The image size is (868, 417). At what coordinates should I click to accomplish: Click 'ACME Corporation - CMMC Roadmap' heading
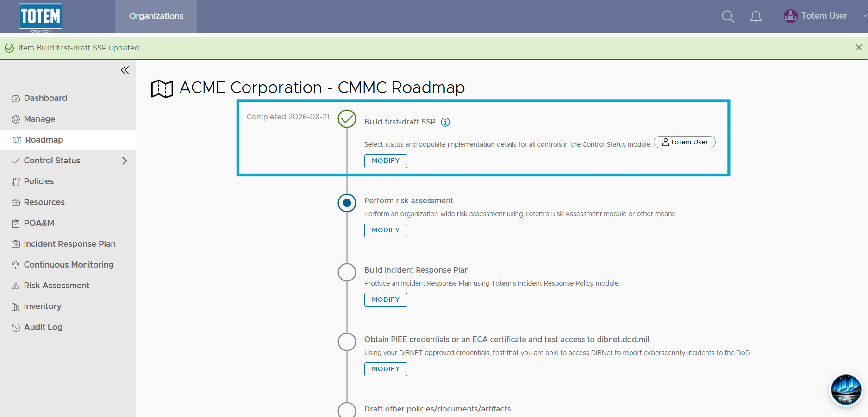[x=322, y=87]
